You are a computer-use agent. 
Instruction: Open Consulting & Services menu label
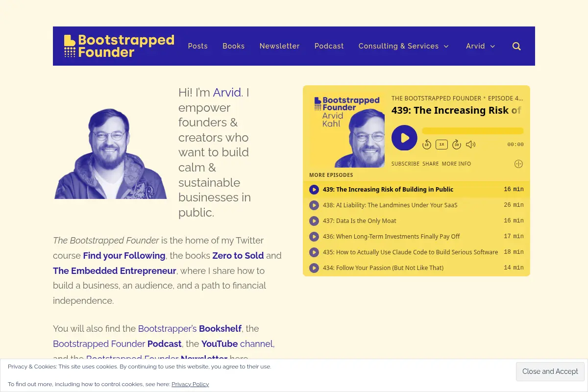[x=399, y=46]
